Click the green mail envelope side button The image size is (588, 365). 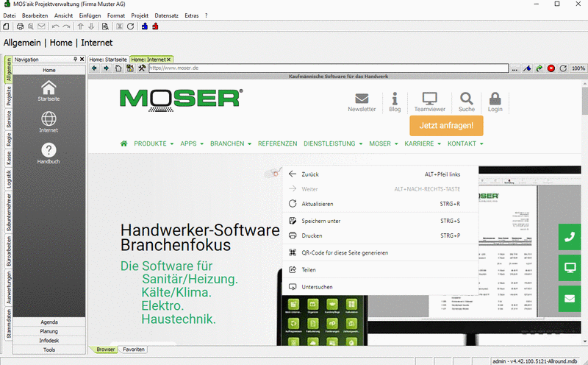coord(570,299)
